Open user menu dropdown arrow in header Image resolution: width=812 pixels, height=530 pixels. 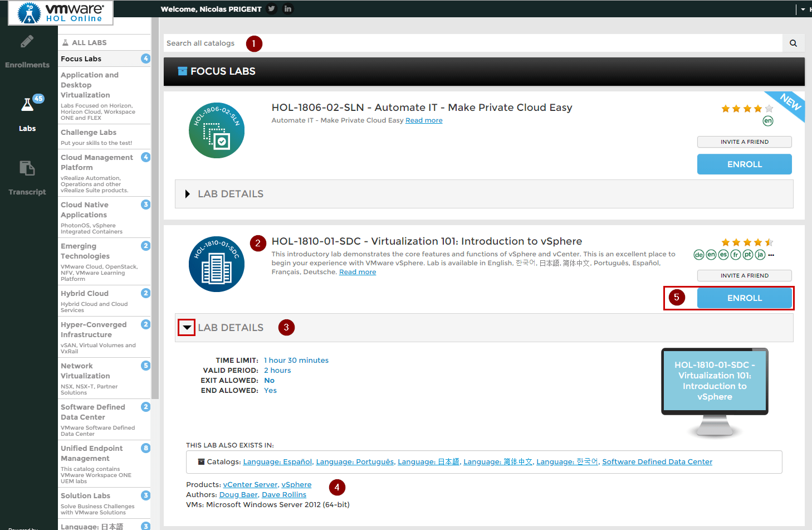pyautogui.click(x=803, y=9)
